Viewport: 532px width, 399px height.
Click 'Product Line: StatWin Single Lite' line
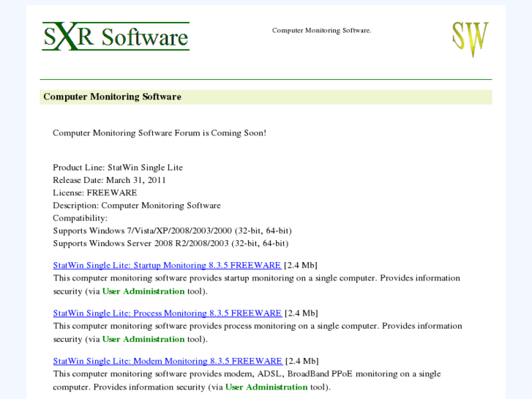[x=118, y=168]
